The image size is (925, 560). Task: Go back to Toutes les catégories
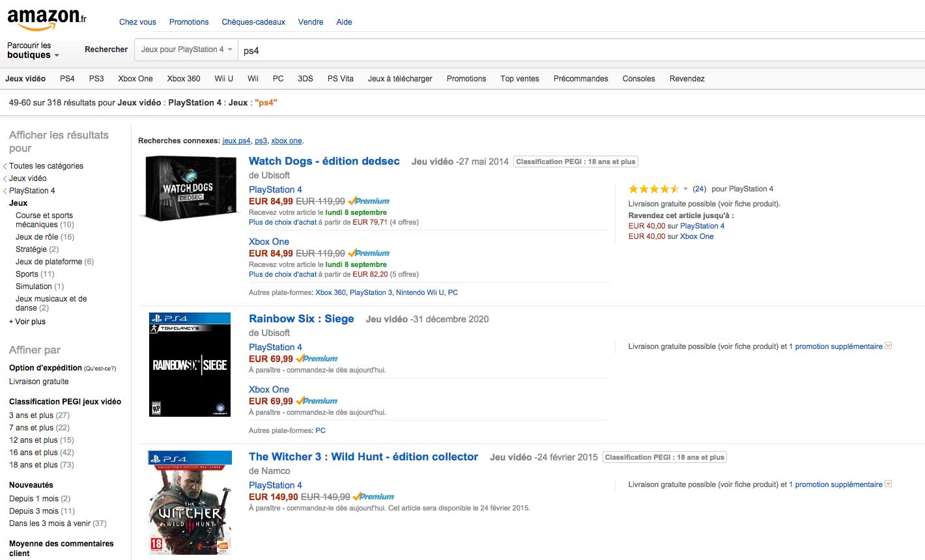(46, 166)
